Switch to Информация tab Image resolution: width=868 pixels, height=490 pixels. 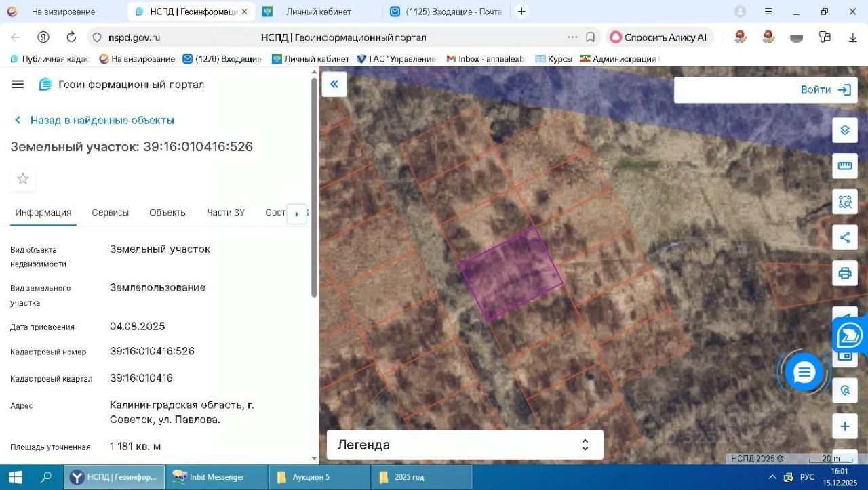[x=43, y=213]
